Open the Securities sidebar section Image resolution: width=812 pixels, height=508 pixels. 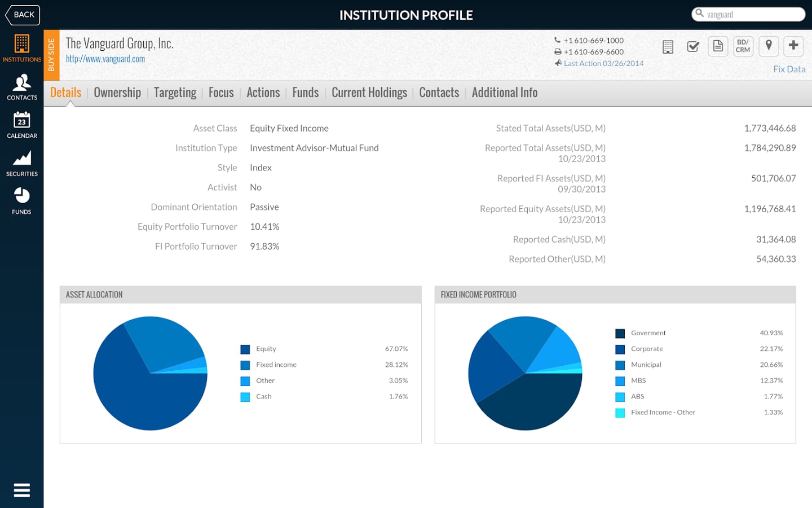[21, 163]
